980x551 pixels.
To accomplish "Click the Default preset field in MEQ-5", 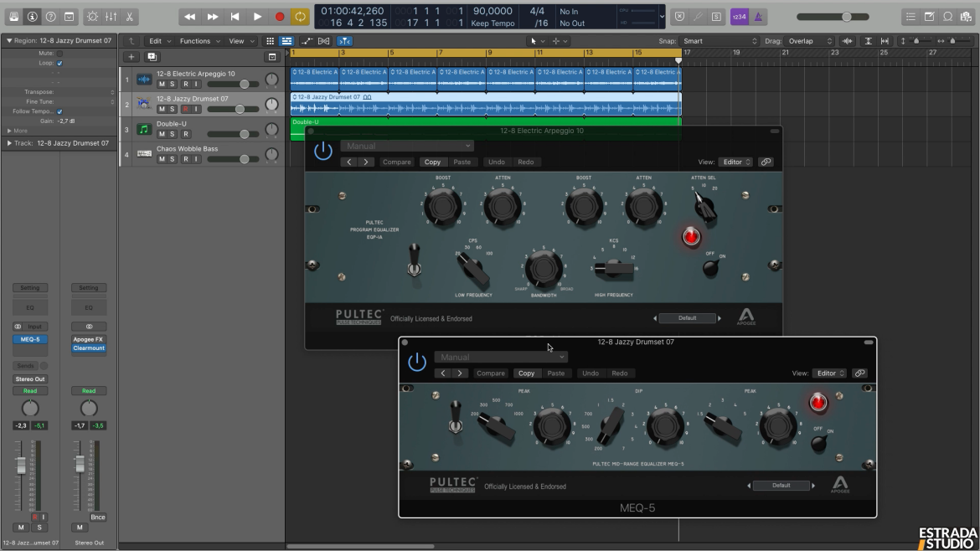I will (x=781, y=486).
